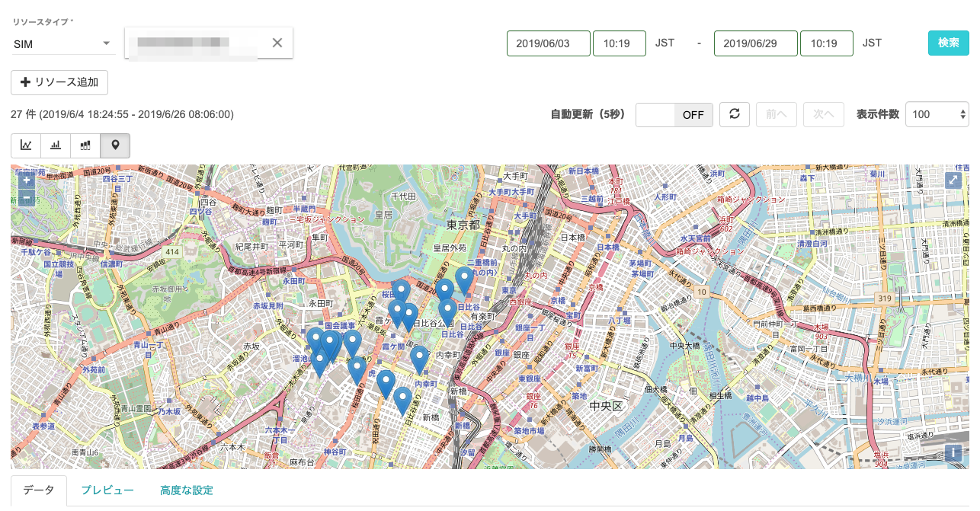
Task: Open the 表示件数 100 selector
Action: 937,114
